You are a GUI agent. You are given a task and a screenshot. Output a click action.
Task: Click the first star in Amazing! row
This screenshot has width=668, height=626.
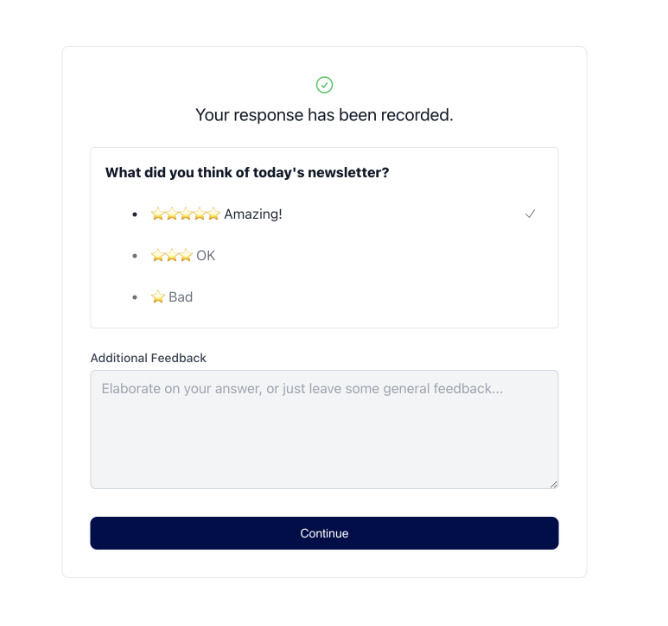point(158,213)
